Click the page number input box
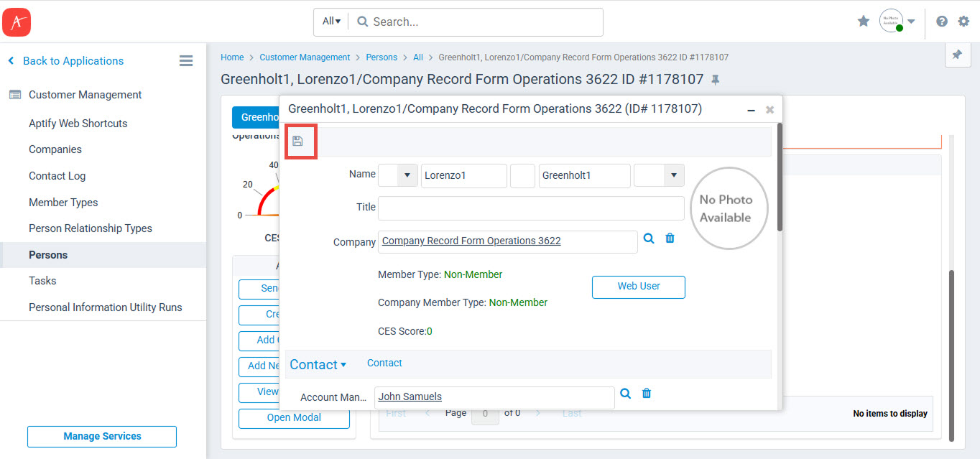Screen dimensions: 980x459 (485, 414)
